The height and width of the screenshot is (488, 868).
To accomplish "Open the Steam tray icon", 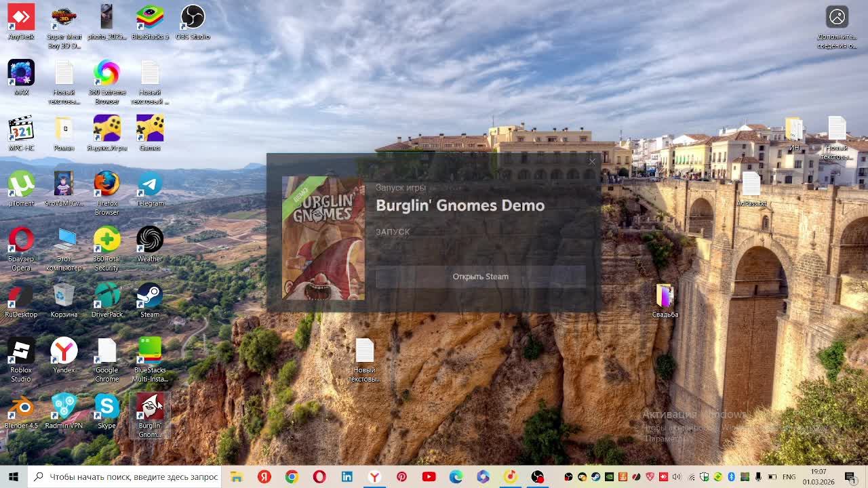I will click(595, 477).
